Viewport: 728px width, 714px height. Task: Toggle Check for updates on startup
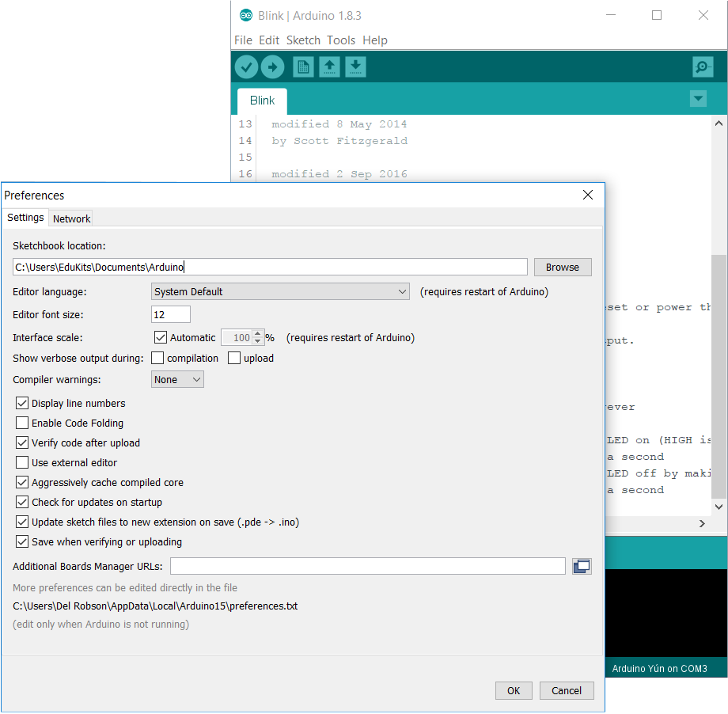tap(22, 502)
